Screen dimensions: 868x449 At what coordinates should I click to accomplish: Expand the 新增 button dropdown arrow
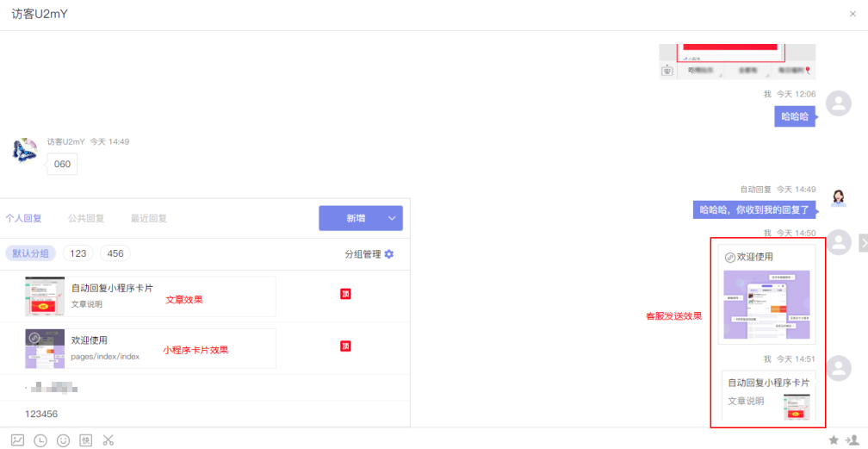[x=392, y=219]
